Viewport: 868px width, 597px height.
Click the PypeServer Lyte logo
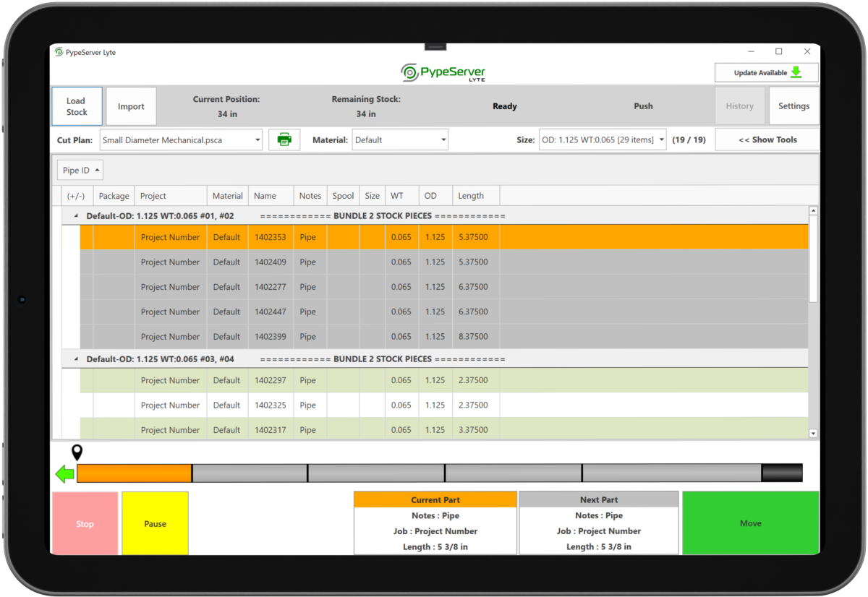[443, 73]
